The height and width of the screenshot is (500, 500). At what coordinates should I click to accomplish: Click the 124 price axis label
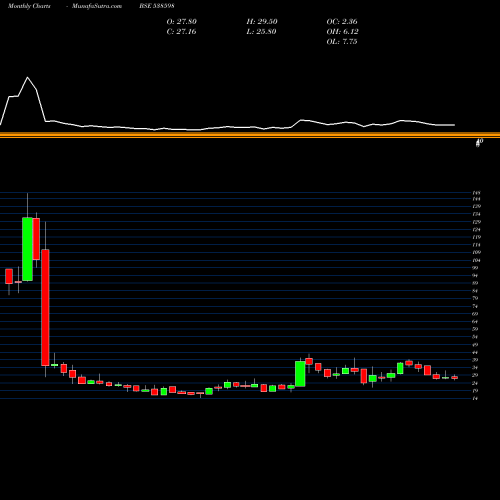pyautogui.click(x=476, y=230)
